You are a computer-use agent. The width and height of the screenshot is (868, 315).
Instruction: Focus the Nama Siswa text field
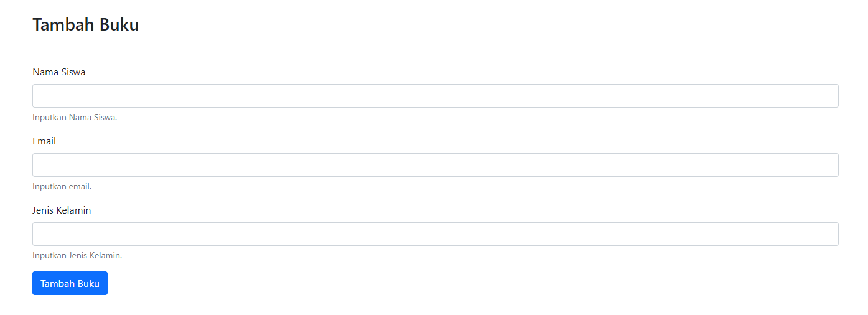point(436,96)
